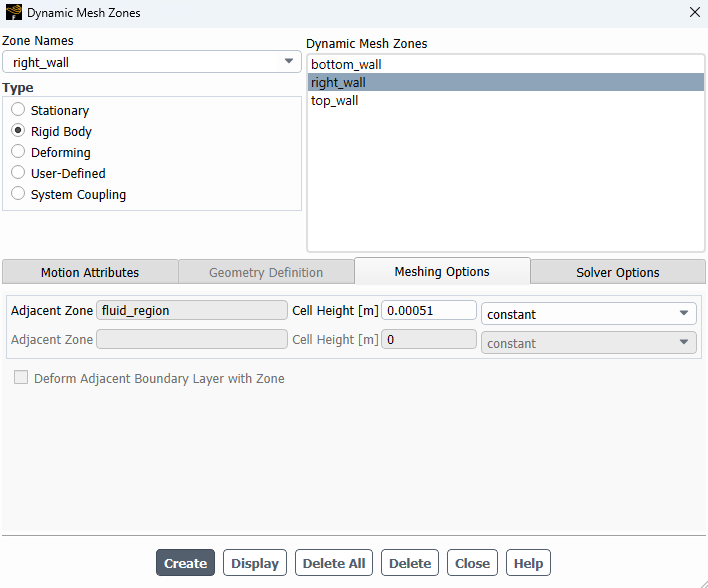The height and width of the screenshot is (588, 708).
Task: Select the Rigid Body radio button
Action: (x=18, y=131)
